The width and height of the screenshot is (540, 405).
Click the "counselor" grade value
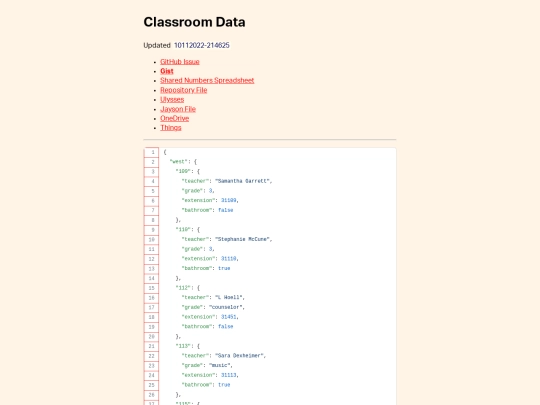click(226, 307)
